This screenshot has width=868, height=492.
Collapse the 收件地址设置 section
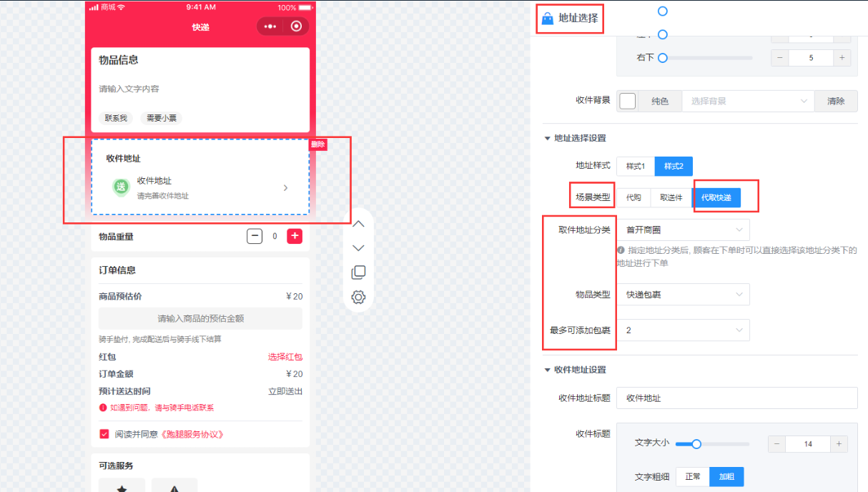548,370
